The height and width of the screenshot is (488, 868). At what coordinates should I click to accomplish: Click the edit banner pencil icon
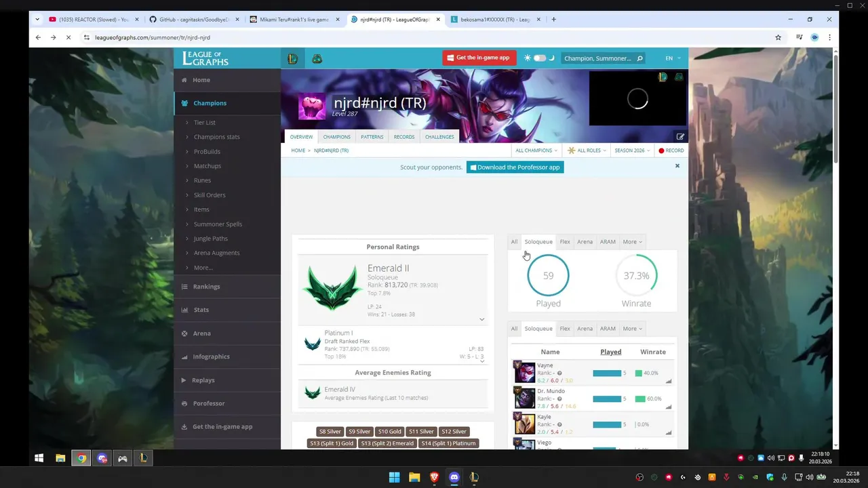point(680,137)
